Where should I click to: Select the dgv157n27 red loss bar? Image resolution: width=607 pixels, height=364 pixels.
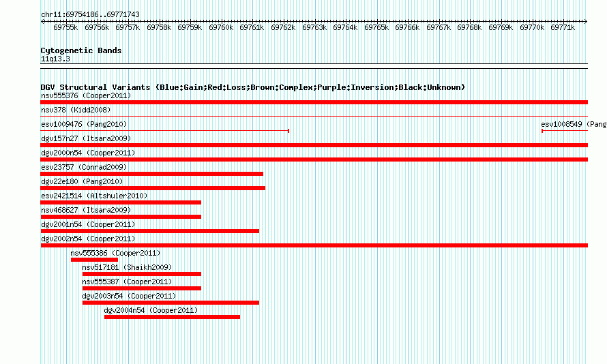pyautogui.click(x=314, y=145)
